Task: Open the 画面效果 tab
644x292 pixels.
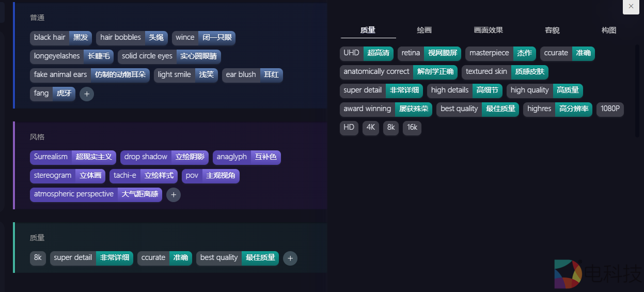Action: click(x=488, y=30)
